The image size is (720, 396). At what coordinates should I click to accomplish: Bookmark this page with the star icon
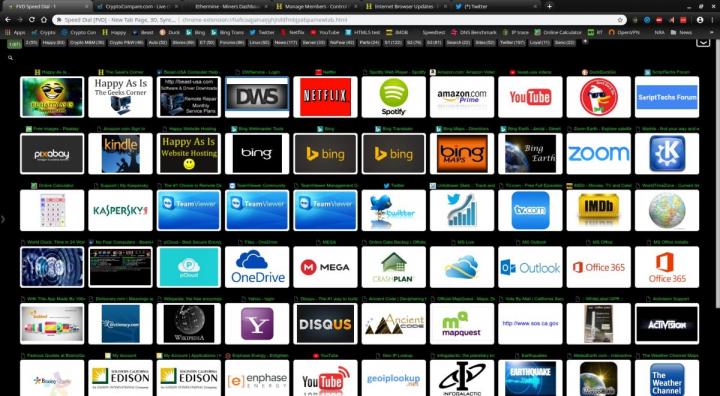620,20
